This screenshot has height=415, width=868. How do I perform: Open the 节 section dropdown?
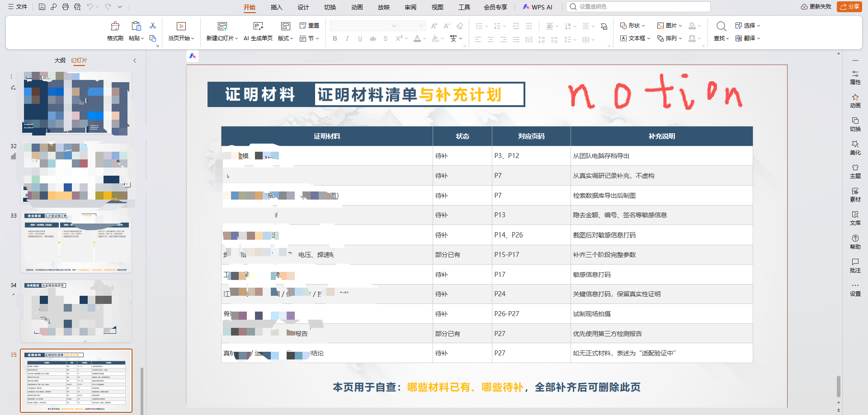pos(309,38)
